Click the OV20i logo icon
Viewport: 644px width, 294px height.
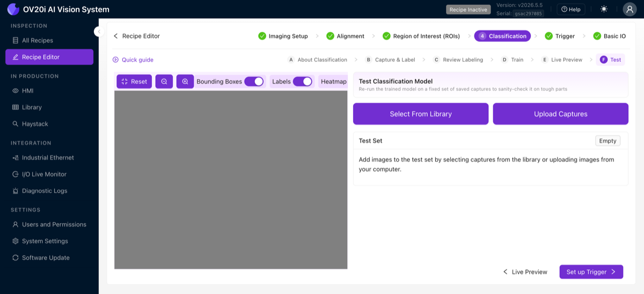click(x=13, y=9)
